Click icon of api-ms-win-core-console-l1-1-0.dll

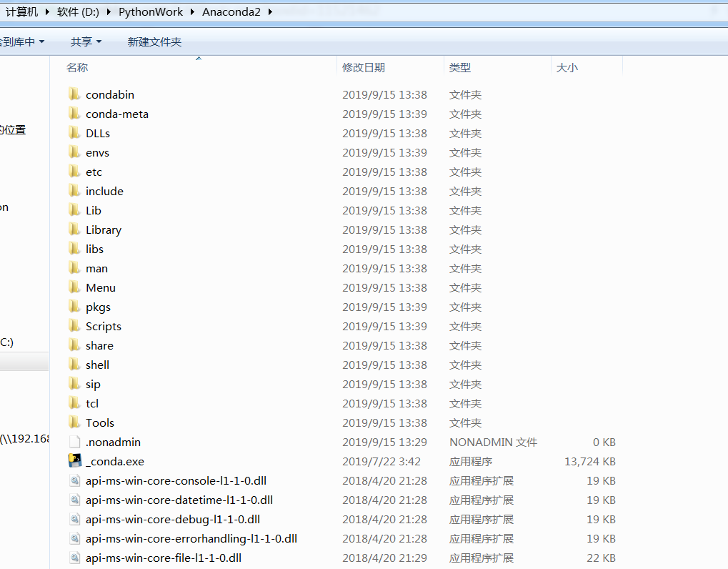pos(75,480)
